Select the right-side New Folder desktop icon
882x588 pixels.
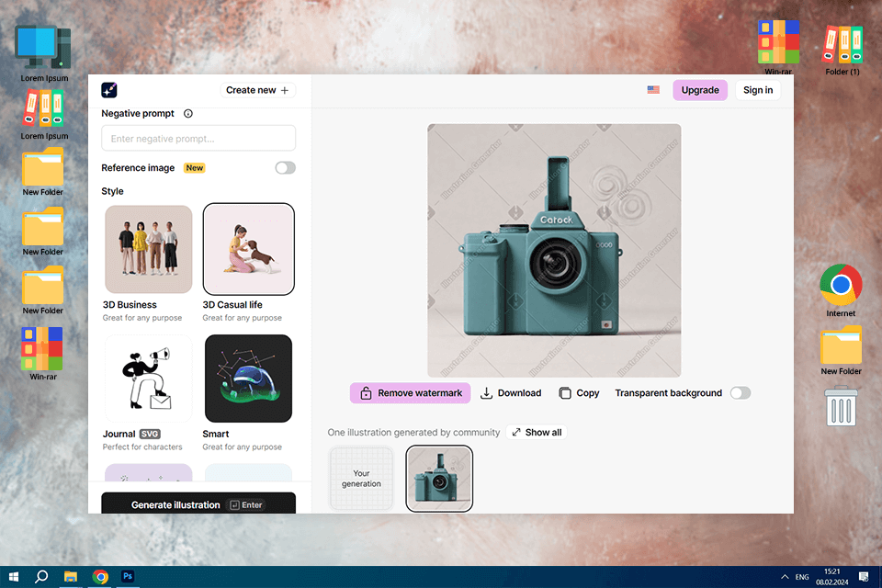point(841,350)
